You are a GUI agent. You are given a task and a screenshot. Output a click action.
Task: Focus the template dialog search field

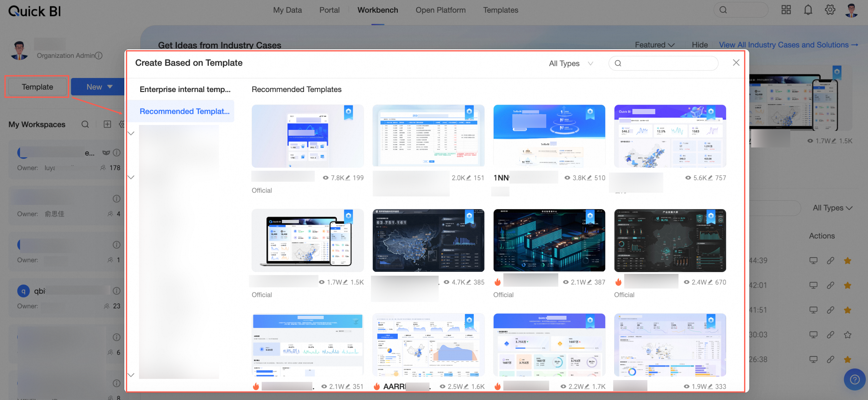click(x=663, y=63)
